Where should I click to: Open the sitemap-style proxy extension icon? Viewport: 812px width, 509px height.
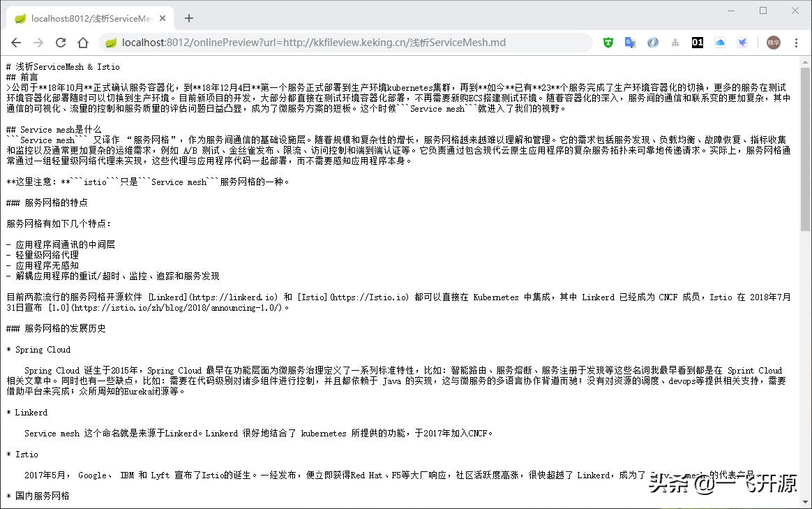(x=675, y=43)
